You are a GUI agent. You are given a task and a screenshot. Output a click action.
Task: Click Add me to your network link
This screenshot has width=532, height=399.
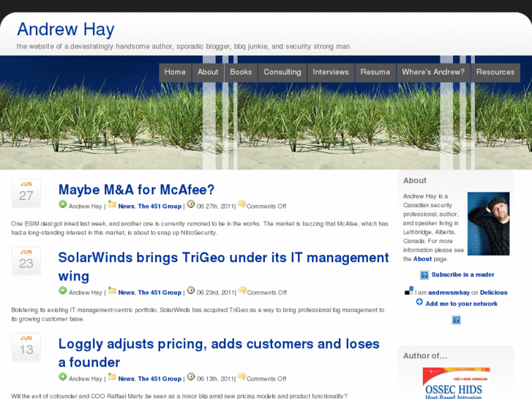462,304
